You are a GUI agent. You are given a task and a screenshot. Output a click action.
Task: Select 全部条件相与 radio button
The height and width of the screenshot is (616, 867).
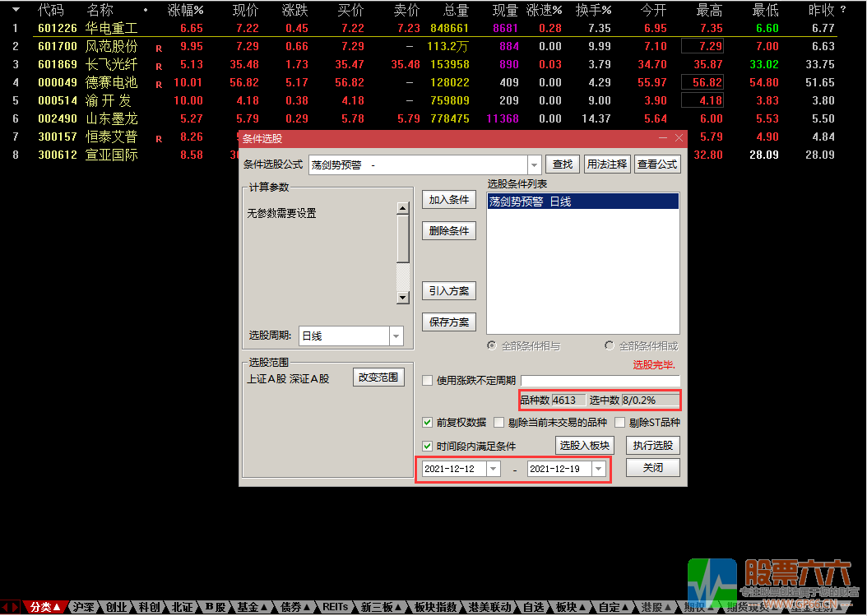click(492, 345)
